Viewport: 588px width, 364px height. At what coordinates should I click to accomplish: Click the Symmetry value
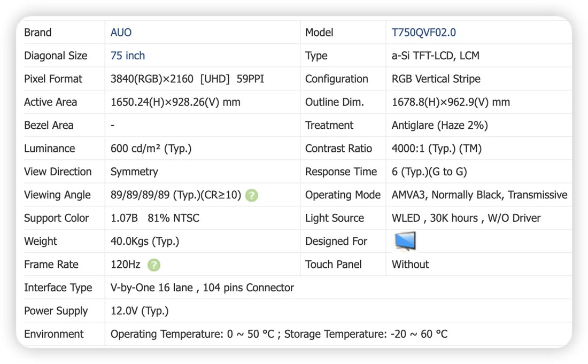pos(134,172)
